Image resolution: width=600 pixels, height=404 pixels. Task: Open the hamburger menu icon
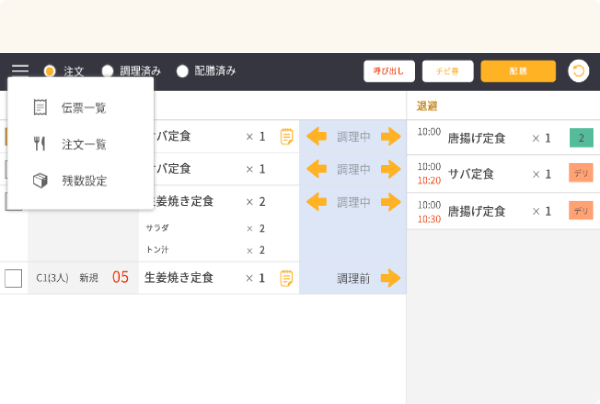(x=20, y=71)
